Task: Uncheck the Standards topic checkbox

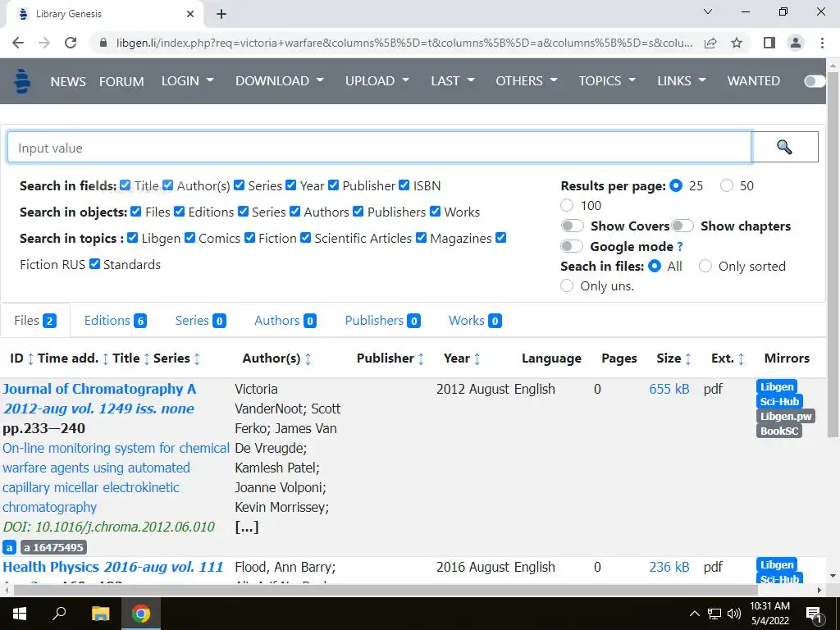Action: click(94, 264)
